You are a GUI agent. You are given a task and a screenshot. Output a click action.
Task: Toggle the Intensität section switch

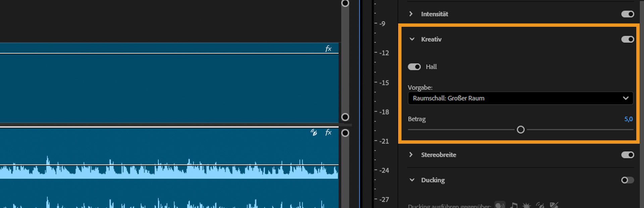(628, 14)
